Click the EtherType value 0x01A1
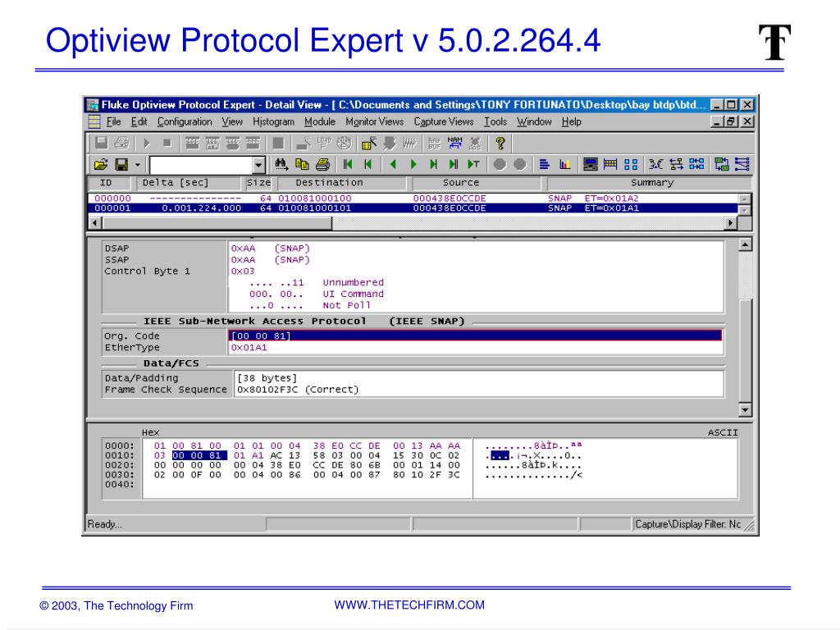 pos(249,348)
